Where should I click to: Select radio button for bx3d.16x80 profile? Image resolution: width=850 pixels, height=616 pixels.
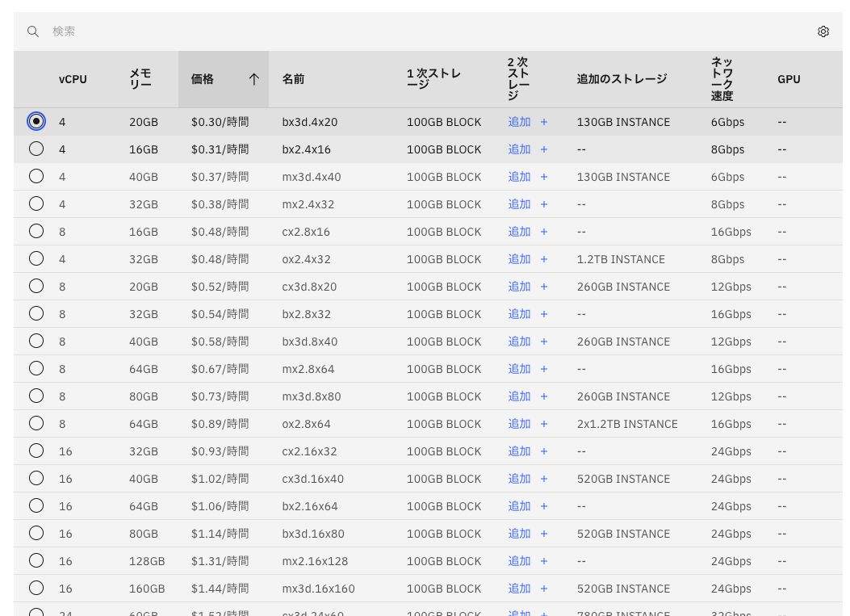(36, 533)
